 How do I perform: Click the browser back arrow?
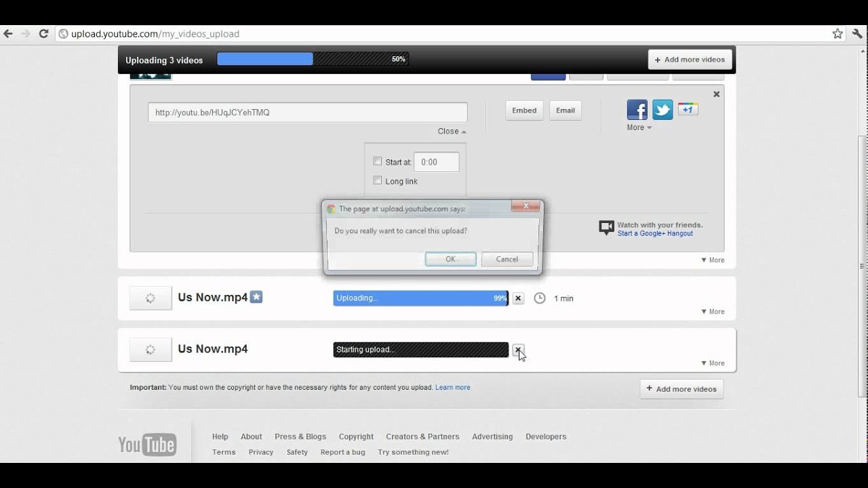coord(8,33)
